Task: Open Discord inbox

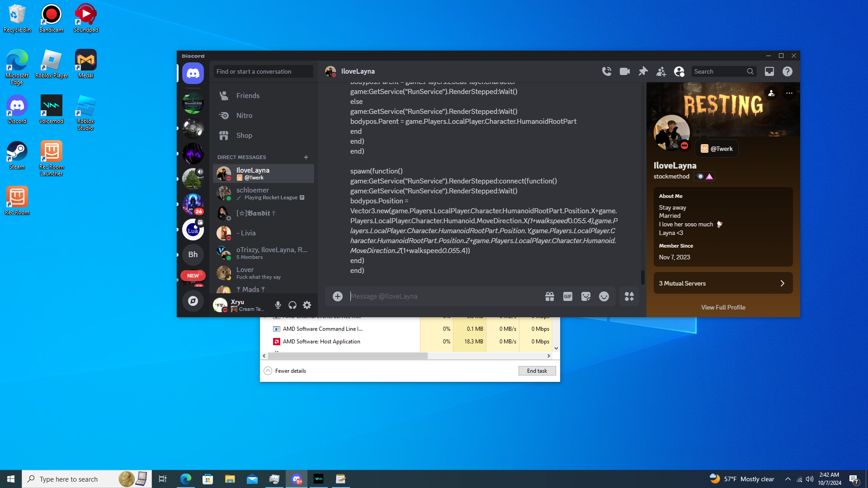Action: pyautogui.click(x=769, y=71)
